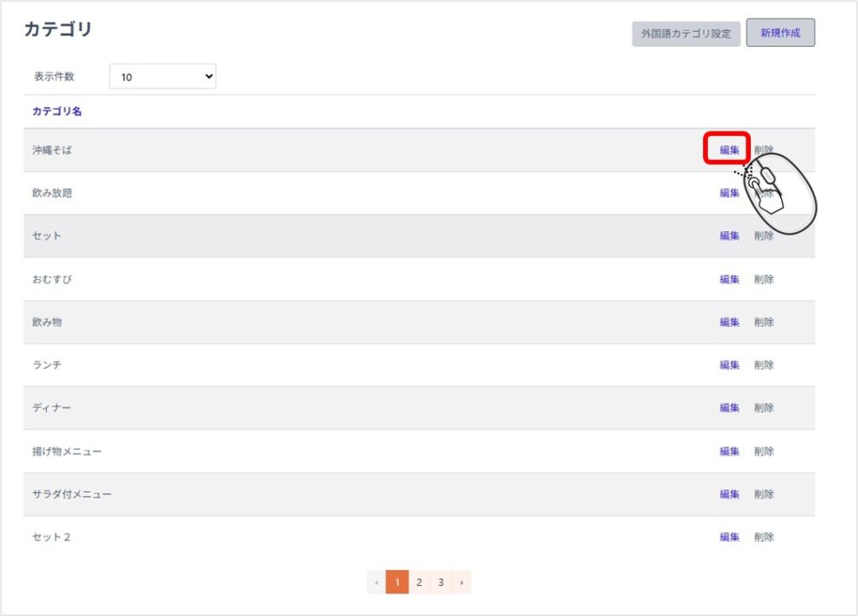This screenshot has width=858, height=616.
Task: Edit the ランチ category
Action: (x=729, y=365)
